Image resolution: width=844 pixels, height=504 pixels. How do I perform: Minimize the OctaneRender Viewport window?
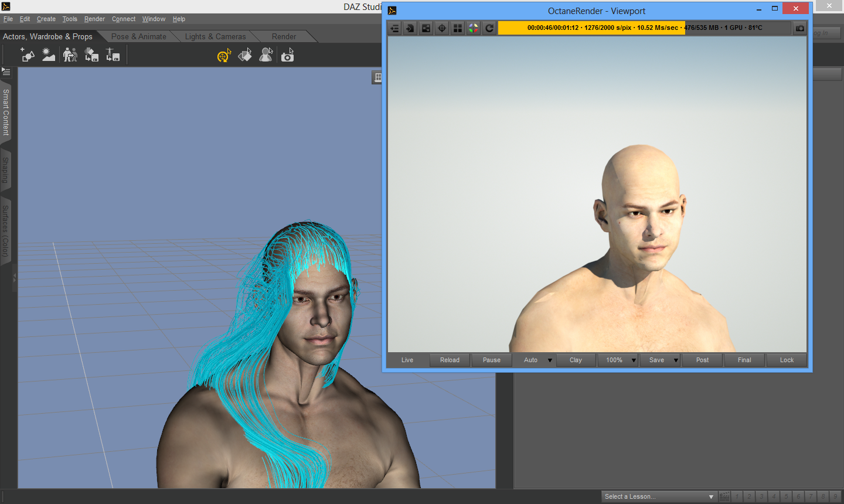point(759,9)
